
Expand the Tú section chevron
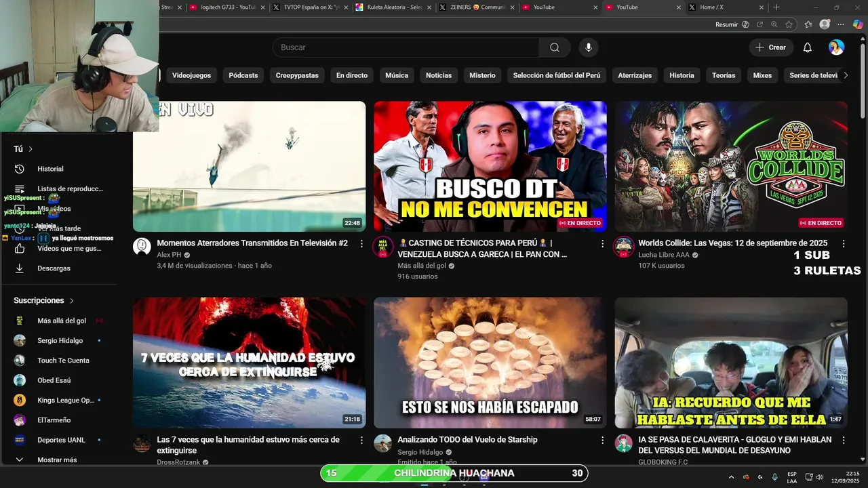[31, 149]
